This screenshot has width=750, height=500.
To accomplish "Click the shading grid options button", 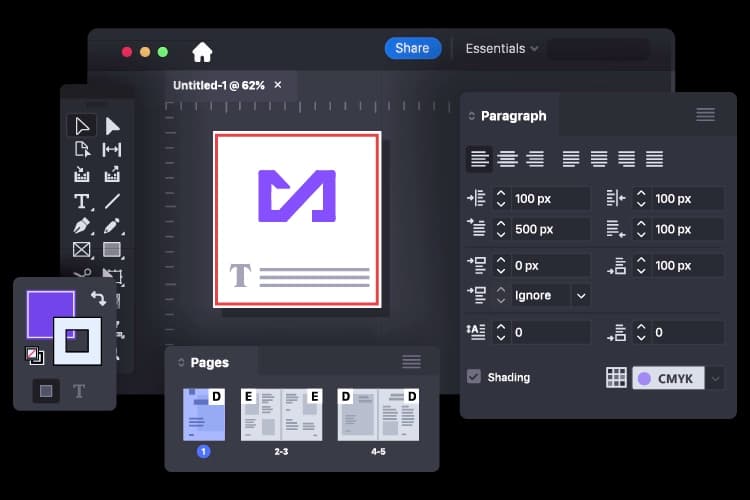I will tap(616, 378).
